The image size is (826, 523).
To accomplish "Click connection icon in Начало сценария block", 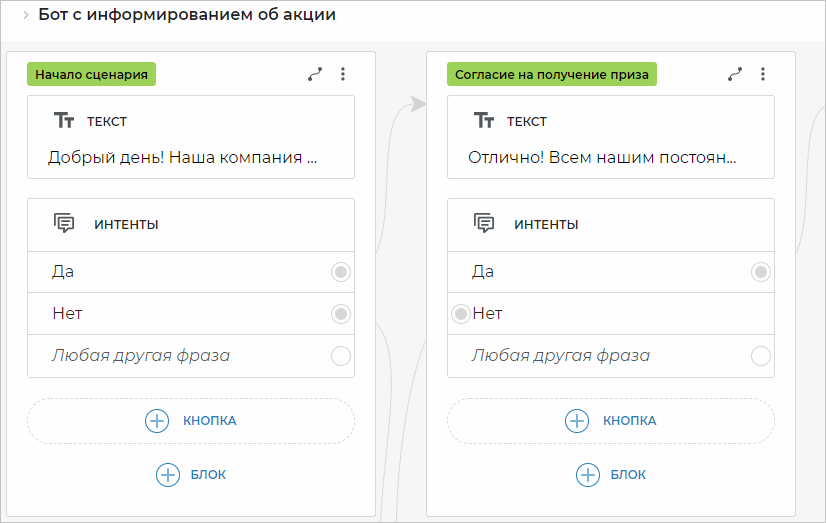I will pos(315,74).
